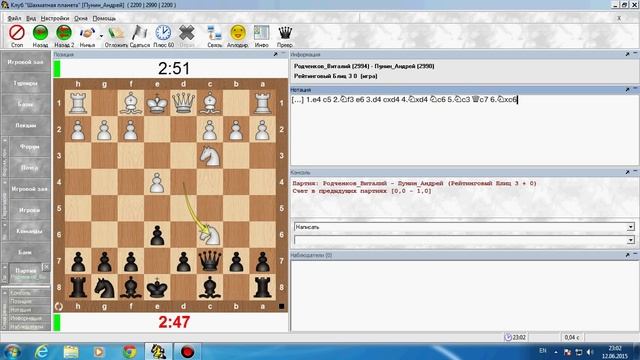Go to the Форум sidebar button

pyautogui.click(x=29, y=147)
